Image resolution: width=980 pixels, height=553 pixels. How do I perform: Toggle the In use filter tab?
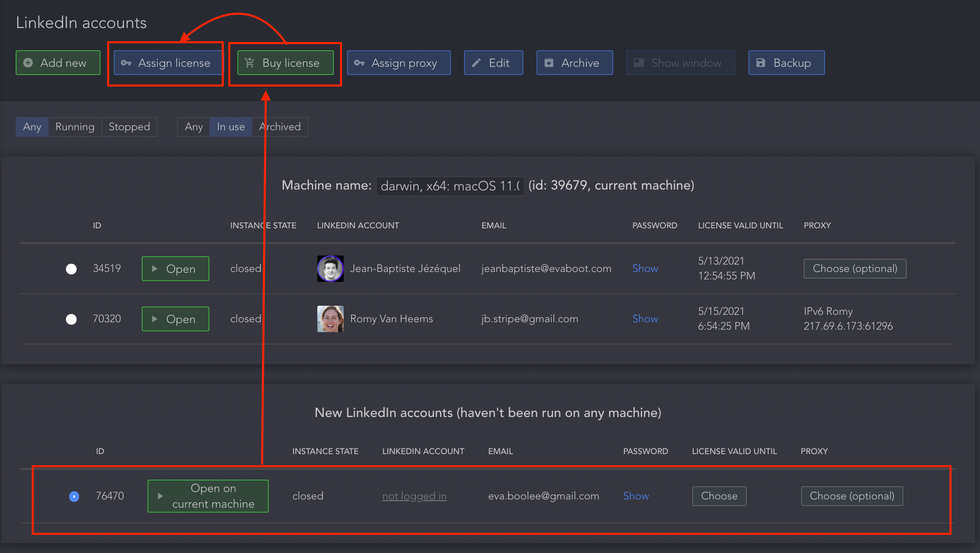click(x=232, y=127)
